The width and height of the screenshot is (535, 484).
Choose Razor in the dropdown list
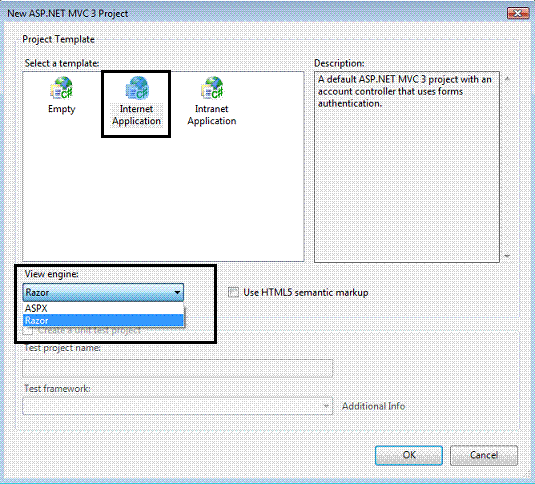pos(103,321)
